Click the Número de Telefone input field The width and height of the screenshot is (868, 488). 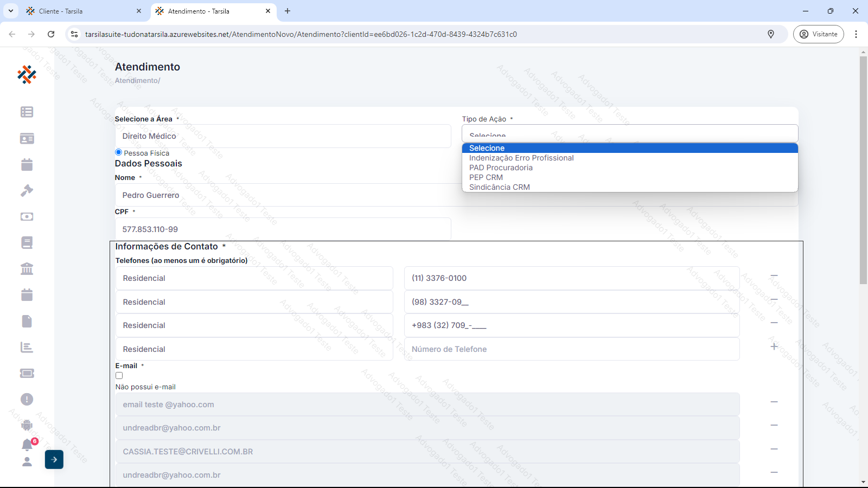(x=571, y=349)
